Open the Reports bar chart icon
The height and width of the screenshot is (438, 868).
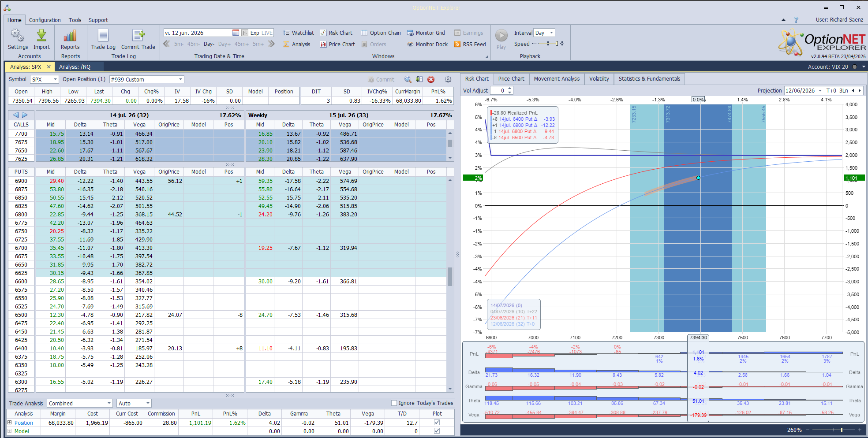[x=70, y=39]
